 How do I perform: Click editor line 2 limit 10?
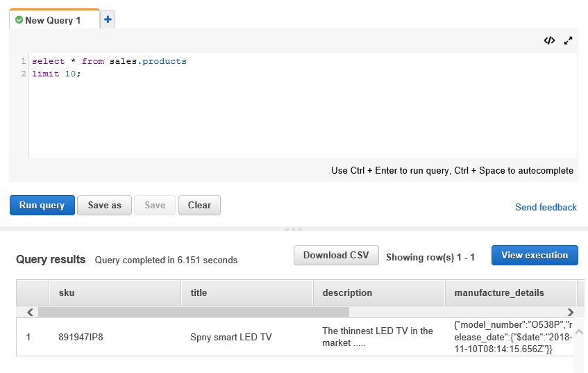(56, 74)
